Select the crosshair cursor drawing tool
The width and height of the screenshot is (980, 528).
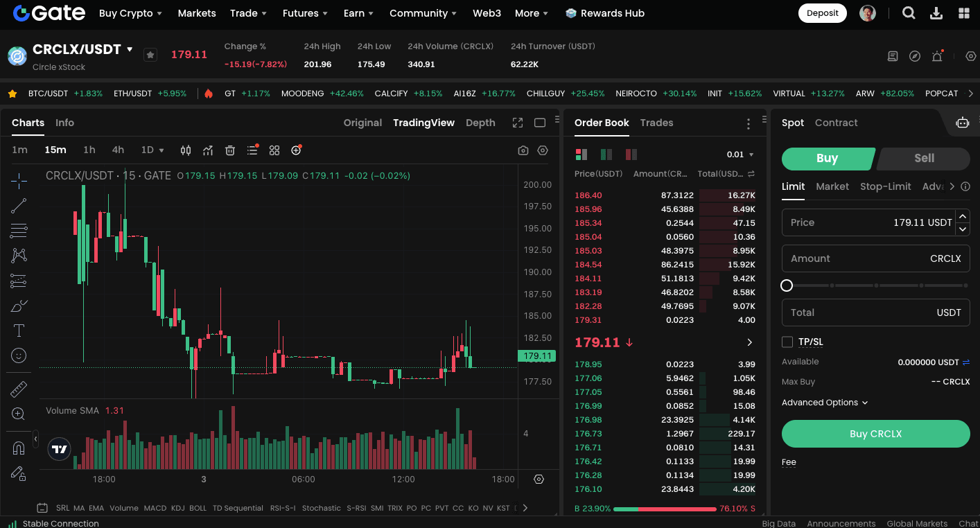point(19,181)
